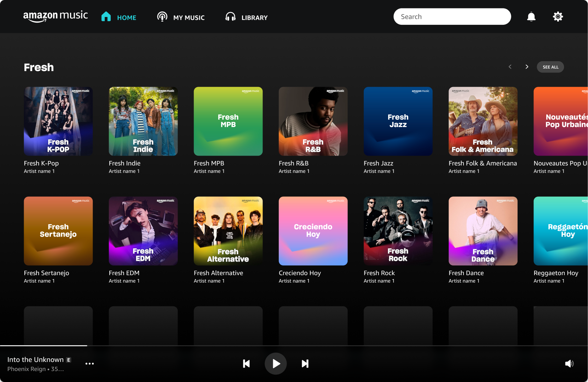This screenshot has width=588, height=382.
Task: Open the three-dot more options menu
Action: point(90,364)
